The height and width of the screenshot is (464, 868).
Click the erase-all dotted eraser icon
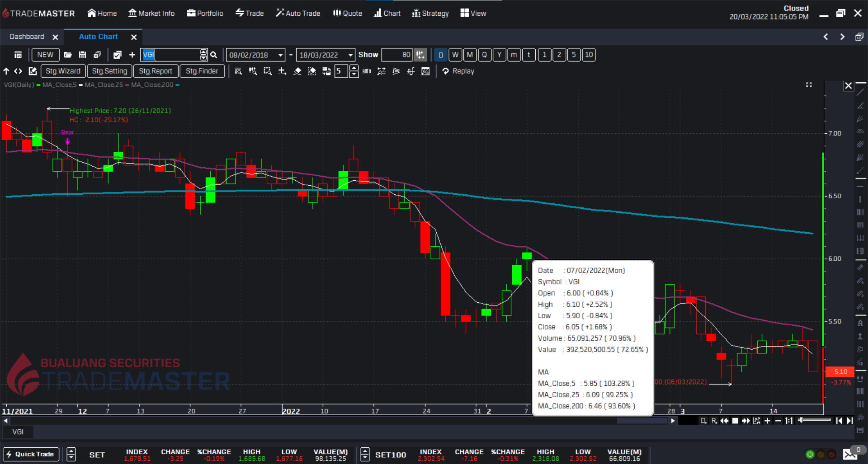coord(311,71)
